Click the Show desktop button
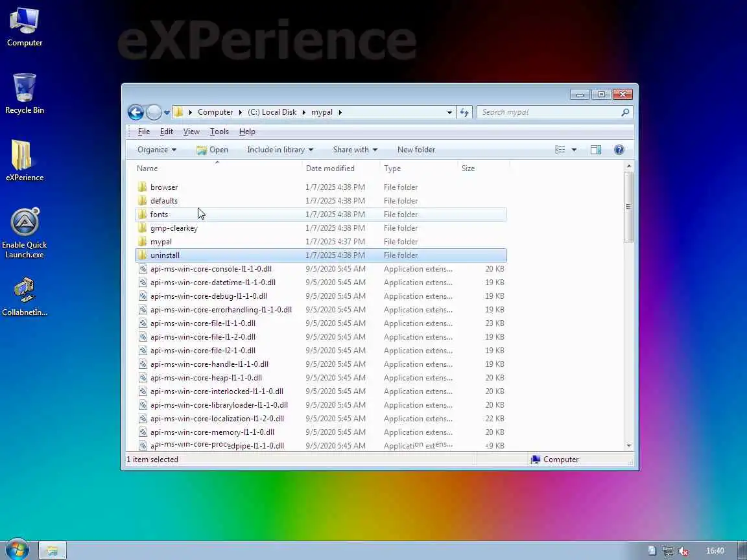The height and width of the screenshot is (560, 747). [x=742, y=550]
